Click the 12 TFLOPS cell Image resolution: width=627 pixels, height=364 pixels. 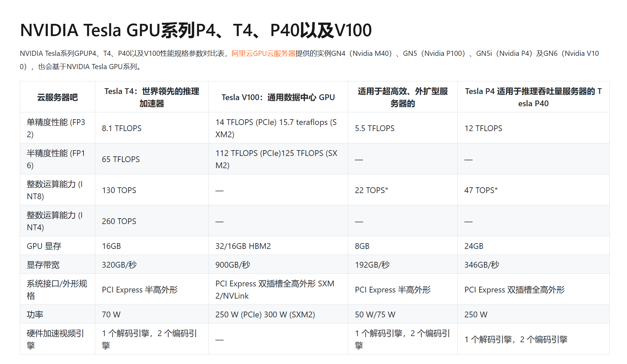click(x=533, y=128)
